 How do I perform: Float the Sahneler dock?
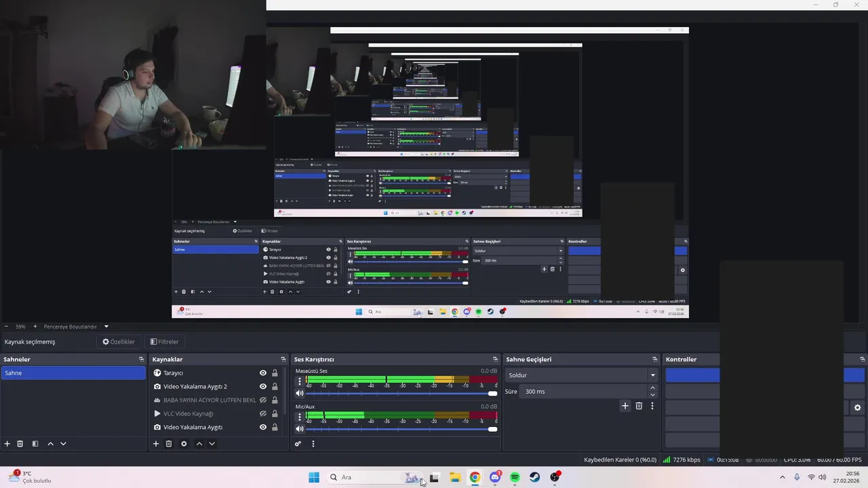(141, 359)
